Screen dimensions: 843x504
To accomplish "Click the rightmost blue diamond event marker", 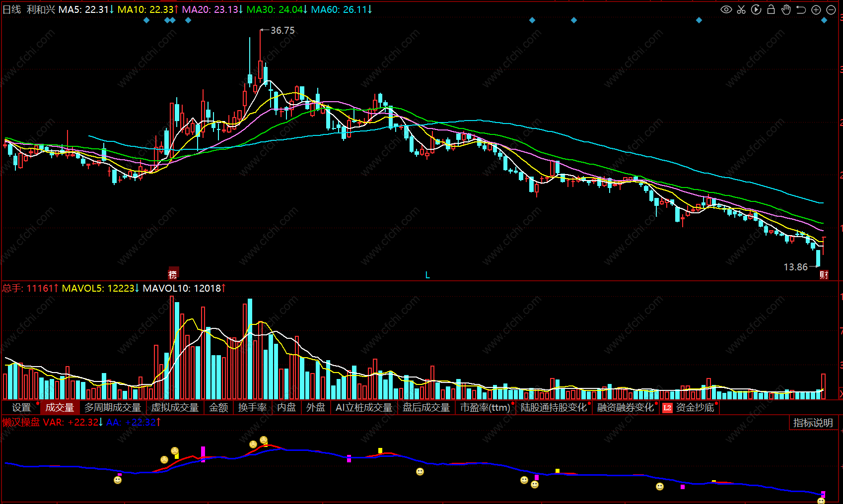I will click(x=824, y=20).
